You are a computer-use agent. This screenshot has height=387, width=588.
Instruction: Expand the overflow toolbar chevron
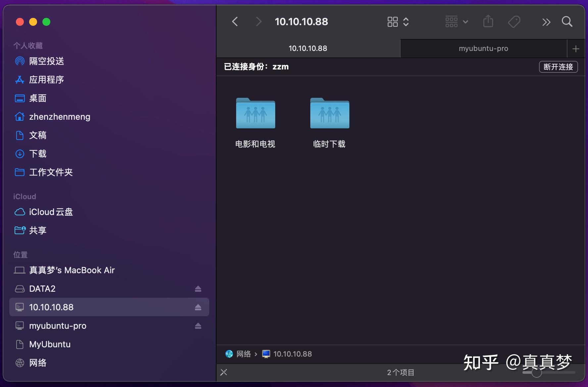(x=546, y=21)
